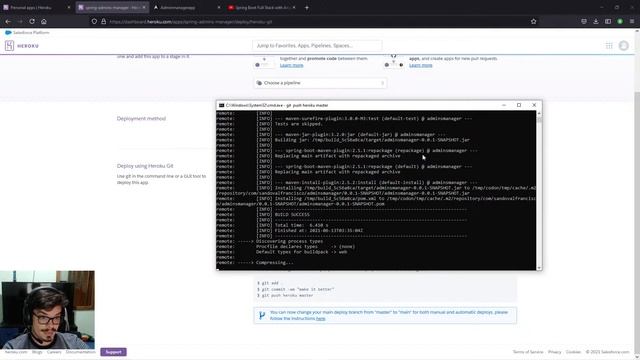Open the Careers footer link
The image size is (640, 360).
coord(54,352)
